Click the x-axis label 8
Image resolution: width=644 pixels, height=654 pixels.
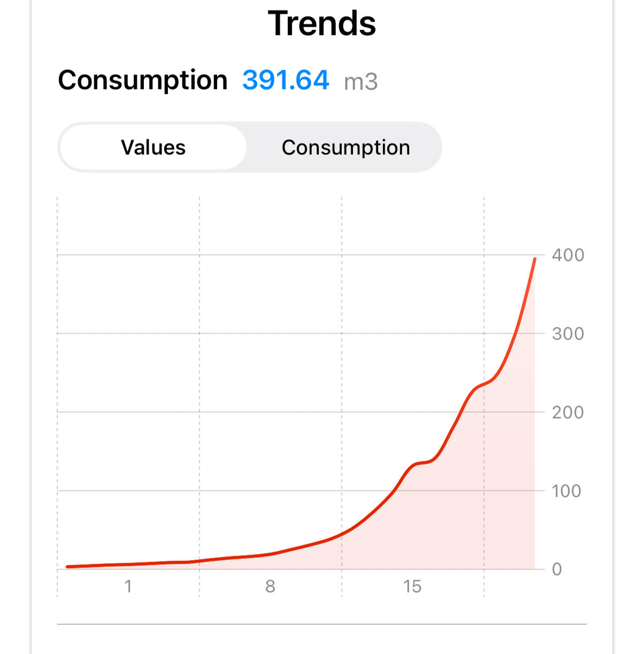pos(270,587)
